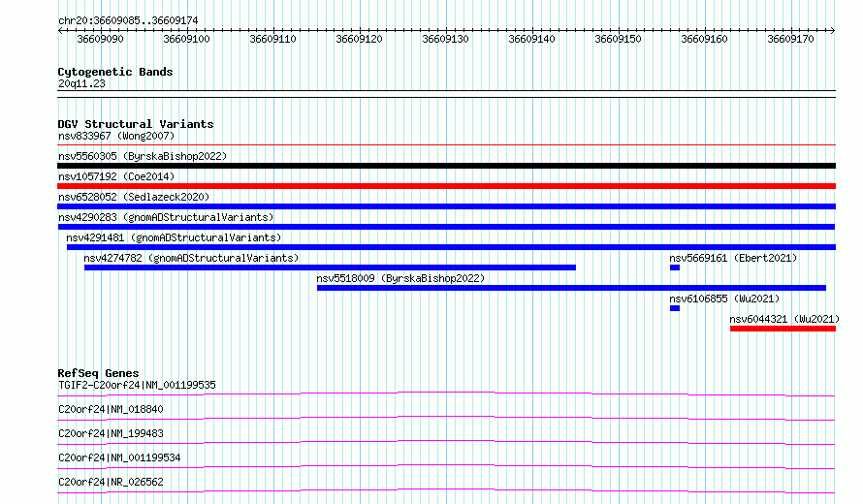Viewport: 863px width, 504px height.
Task: Click the DGV Structural Variants track heading
Action: [x=136, y=124]
